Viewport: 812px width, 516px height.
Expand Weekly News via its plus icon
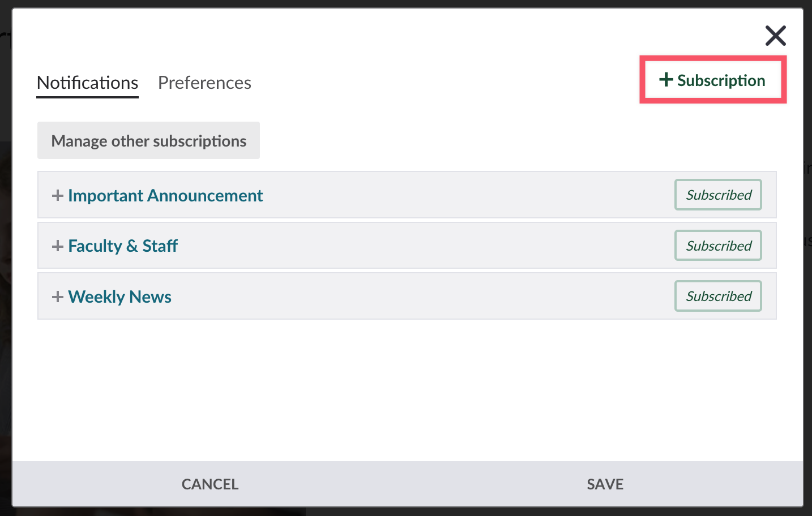[57, 297]
